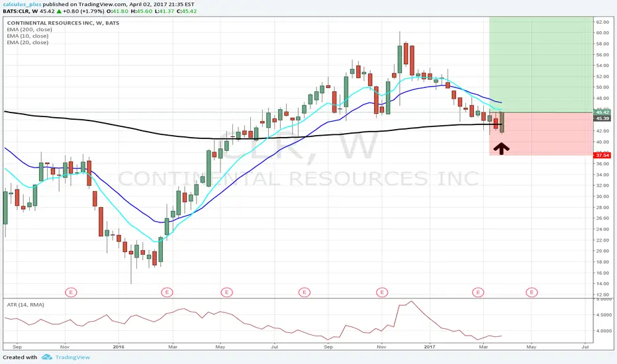Click the 2017 time axis label
Viewport: 617px width, 364px height.
(x=430, y=347)
